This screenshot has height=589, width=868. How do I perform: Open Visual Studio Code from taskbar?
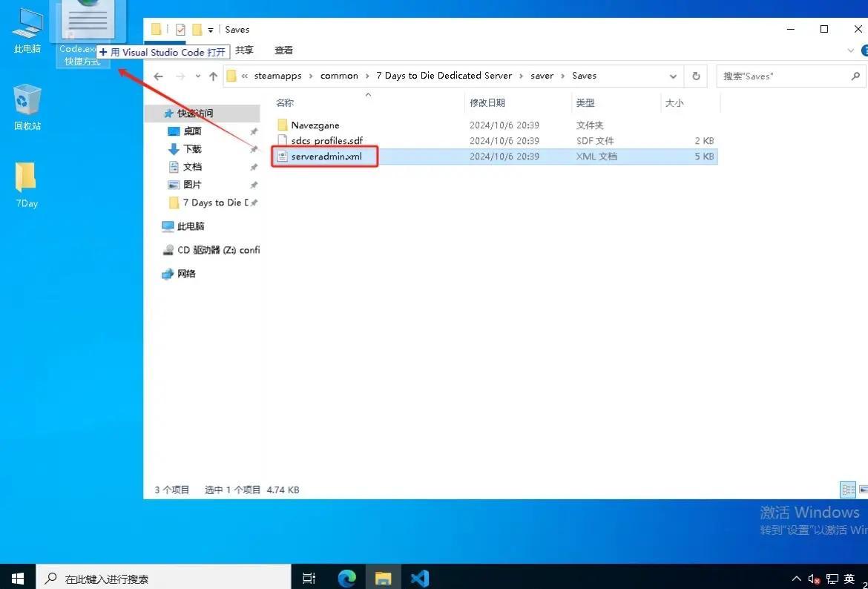(x=419, y=577)
